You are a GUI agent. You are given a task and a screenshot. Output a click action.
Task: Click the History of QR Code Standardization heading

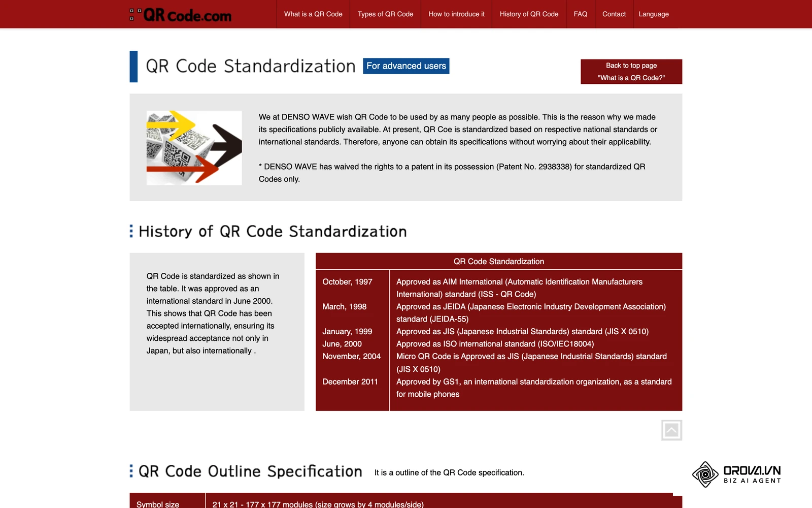[x=273, y=232]
